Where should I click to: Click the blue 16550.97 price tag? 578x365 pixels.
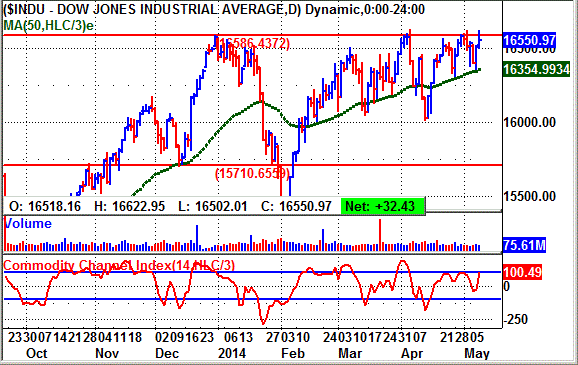click(x=529, y=40)
